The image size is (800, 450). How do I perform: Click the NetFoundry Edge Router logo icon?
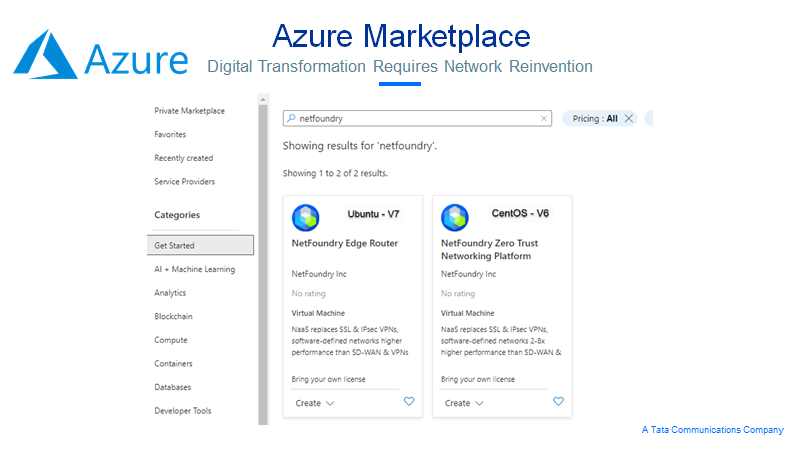pos(306,217)
